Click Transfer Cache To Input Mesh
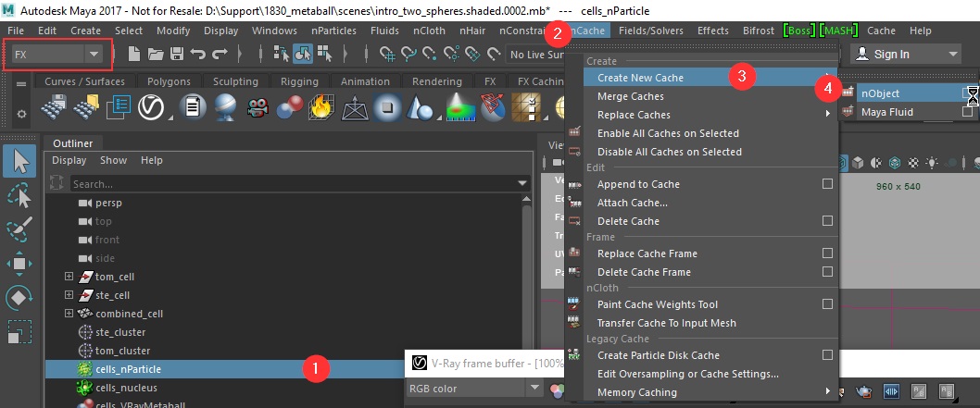This screenshot has width=980, height=408. point(667,323)
